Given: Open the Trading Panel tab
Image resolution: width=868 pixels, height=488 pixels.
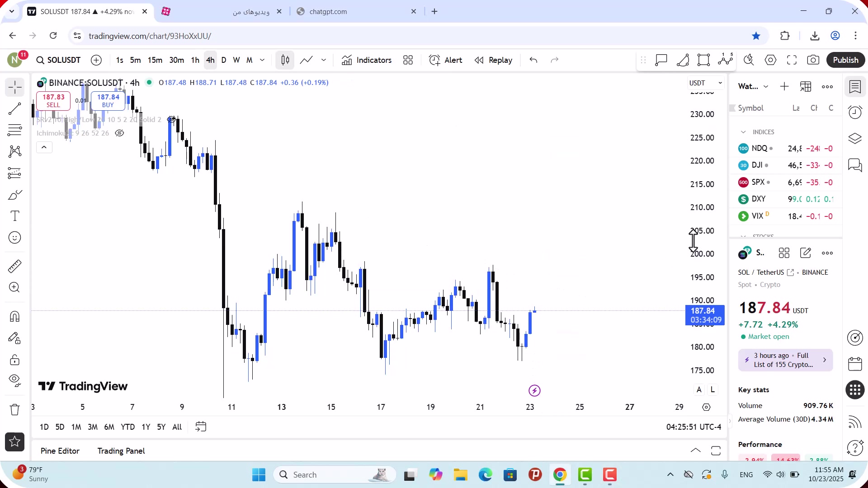Looking at the screenshot, I should 121,451.
